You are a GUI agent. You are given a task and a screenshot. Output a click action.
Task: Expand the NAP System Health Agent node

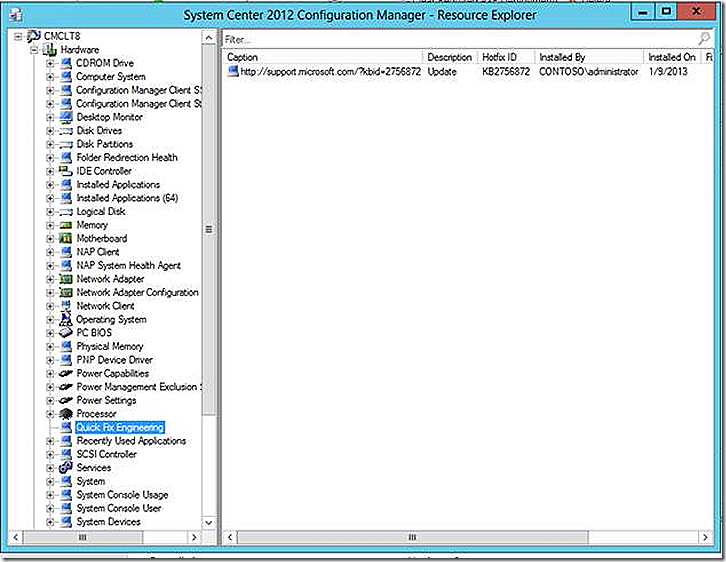tap(50, 266)
